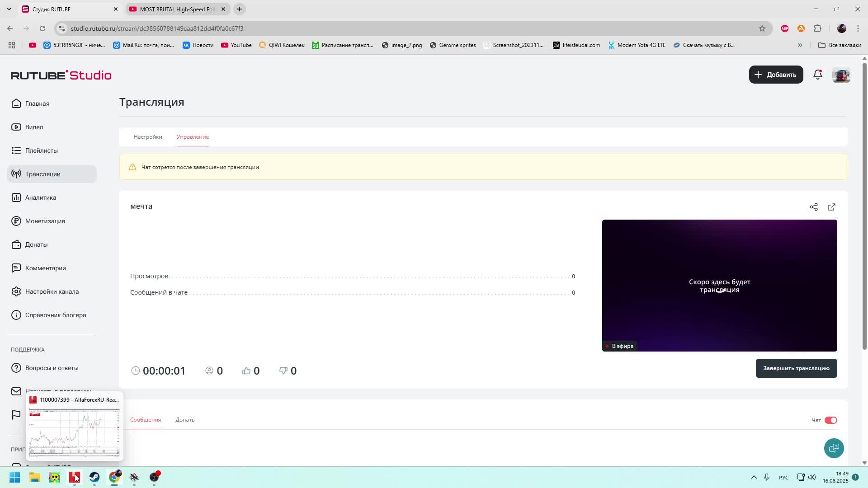This screenshot has width=868, height=488.
Task: Switch to the Донаты chat tab
Action: coord(185,420)
